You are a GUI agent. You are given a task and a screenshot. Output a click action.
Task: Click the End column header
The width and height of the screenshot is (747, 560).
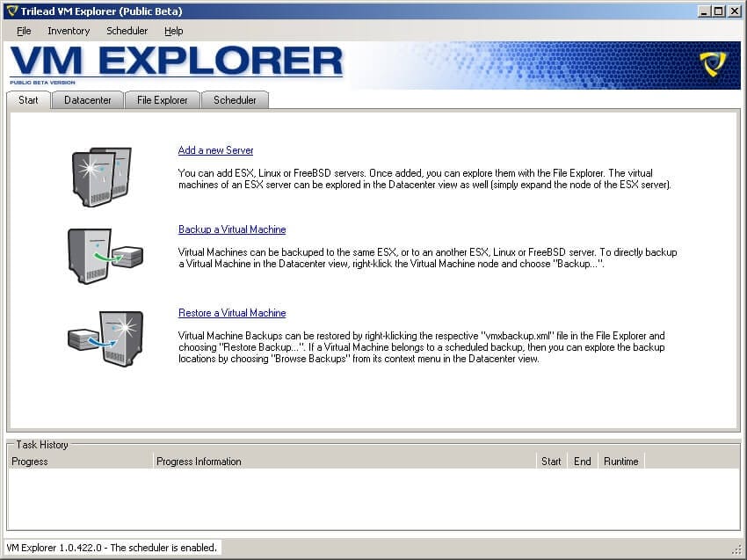point(582,462)
